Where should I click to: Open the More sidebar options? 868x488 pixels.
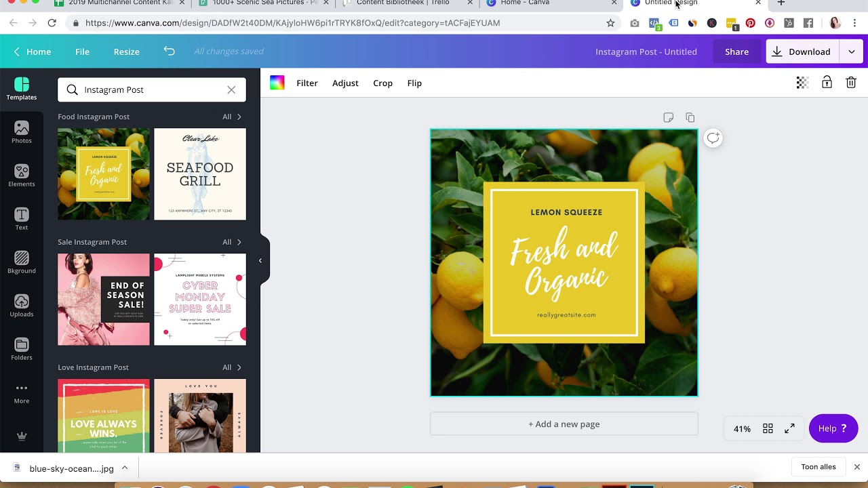pyautogui.click(x=22, y=393)
